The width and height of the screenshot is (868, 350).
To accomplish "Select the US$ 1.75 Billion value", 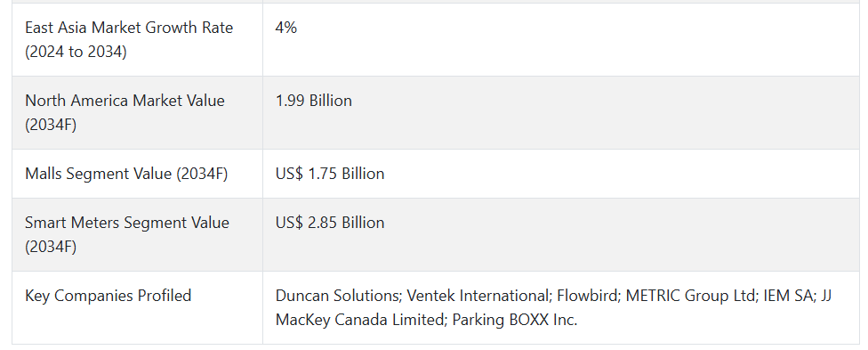I will (330, 174).
